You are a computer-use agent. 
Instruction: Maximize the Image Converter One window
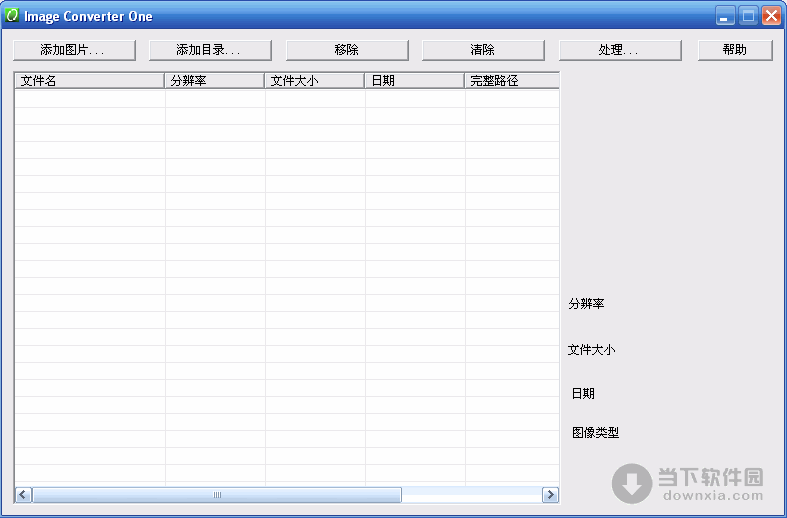pyautogui.click(x=748, y=16)
